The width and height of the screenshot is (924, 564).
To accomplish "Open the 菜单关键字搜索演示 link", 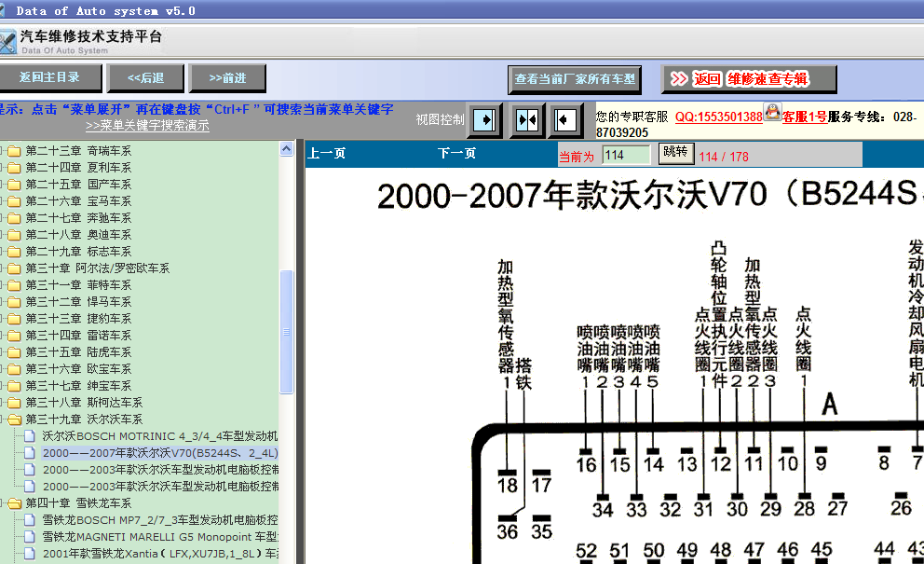I will pyautogui.click(x=147, y=125).
